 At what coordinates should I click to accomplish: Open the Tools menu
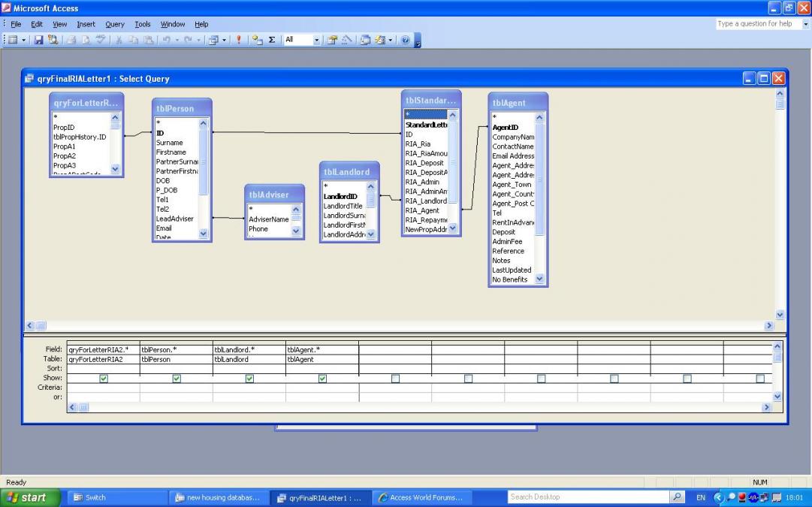[143, 24]
